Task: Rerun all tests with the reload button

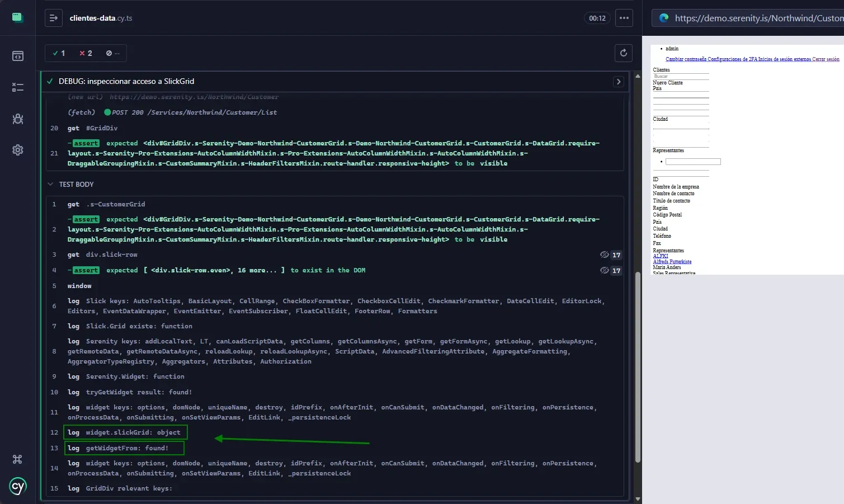Action: [624, 53]
